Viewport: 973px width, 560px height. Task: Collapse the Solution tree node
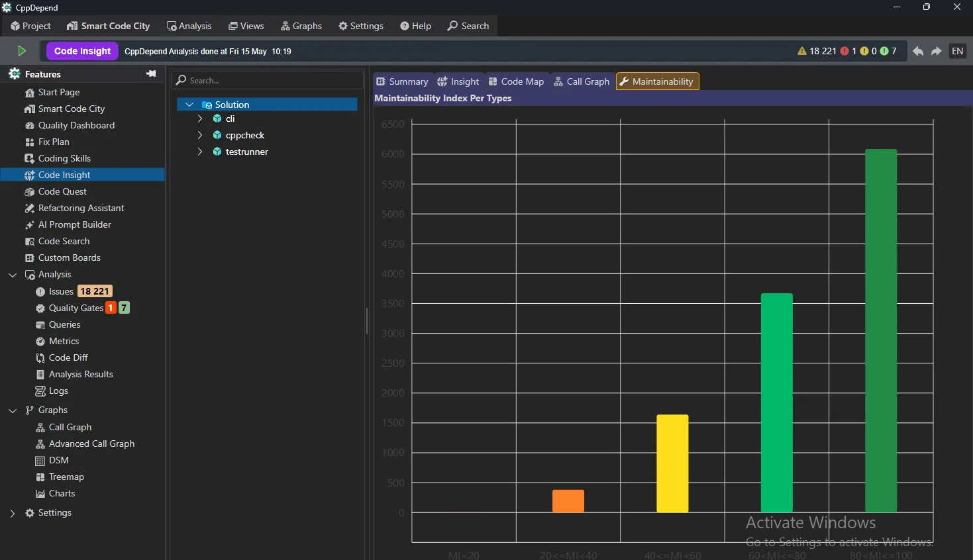pos(189,105)
